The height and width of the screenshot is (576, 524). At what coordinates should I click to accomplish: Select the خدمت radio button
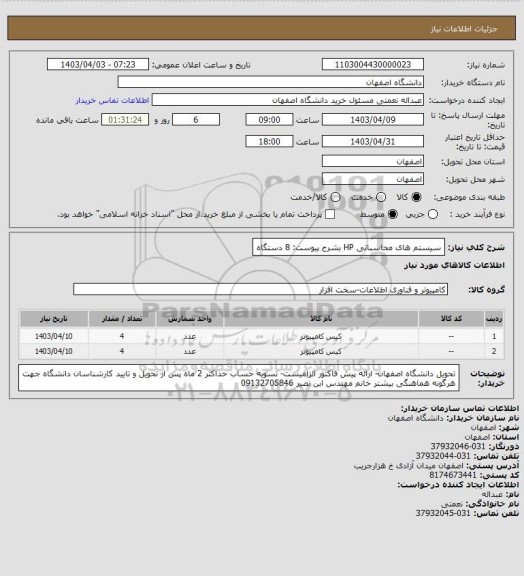381,197
